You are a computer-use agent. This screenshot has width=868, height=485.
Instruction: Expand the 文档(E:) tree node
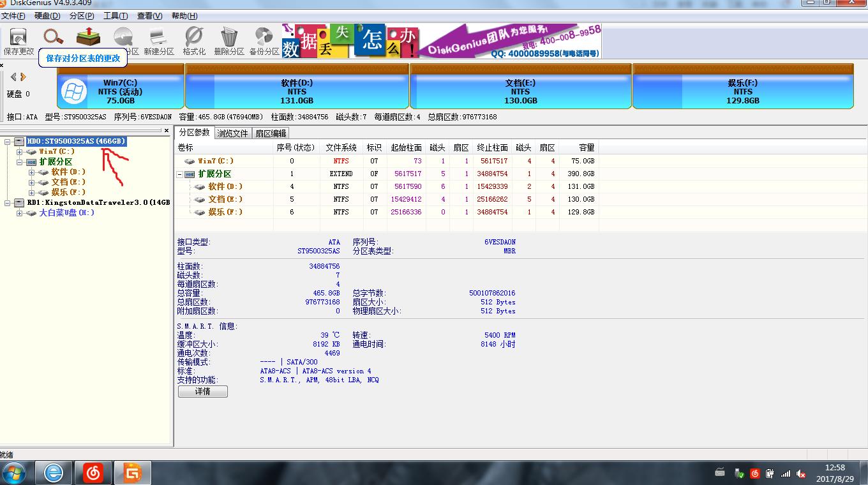click(31, 183)
